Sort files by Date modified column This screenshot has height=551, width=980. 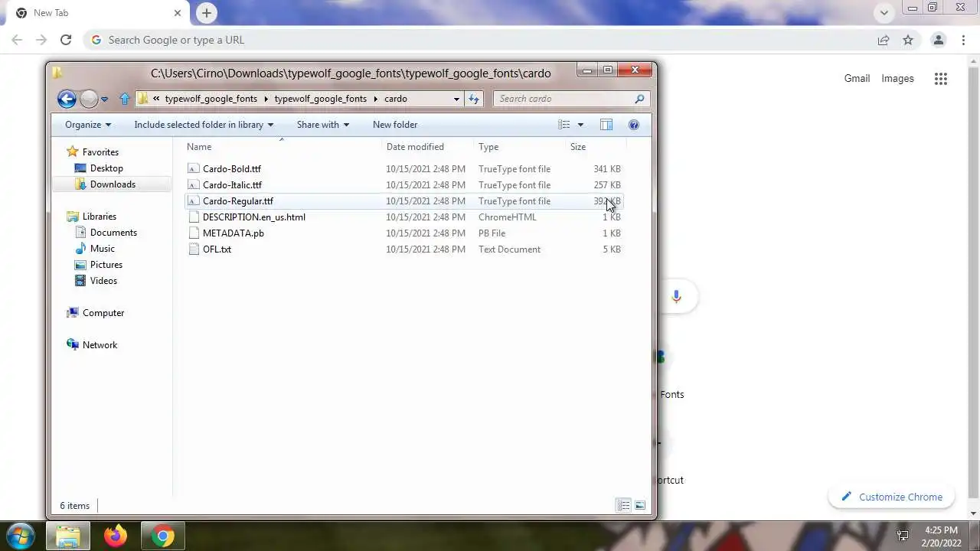coord(428,147)
